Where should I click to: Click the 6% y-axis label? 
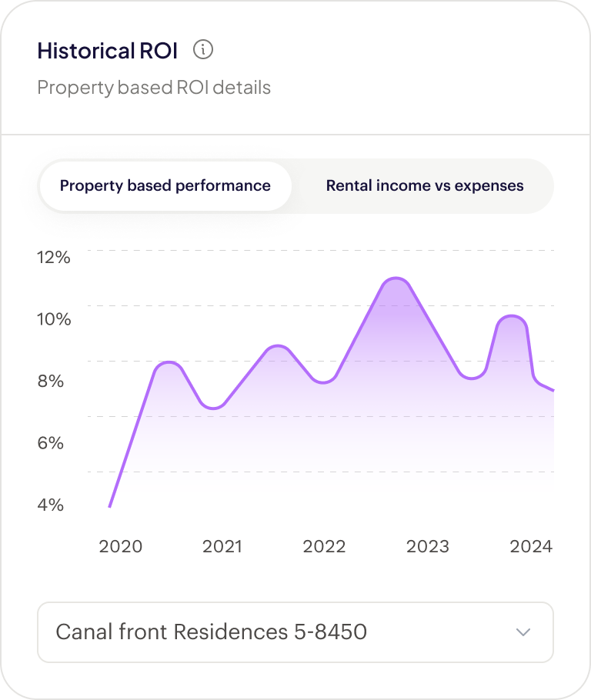[51, 443]
